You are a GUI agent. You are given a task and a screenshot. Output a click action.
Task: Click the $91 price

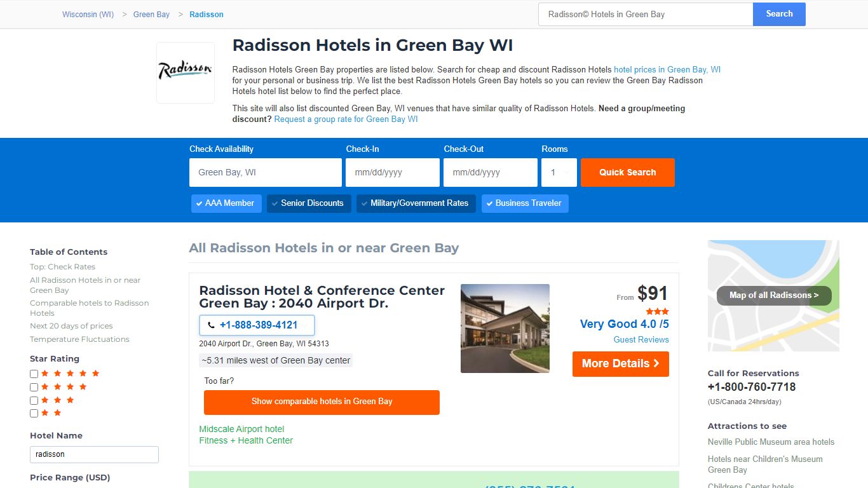pos(653,294)
